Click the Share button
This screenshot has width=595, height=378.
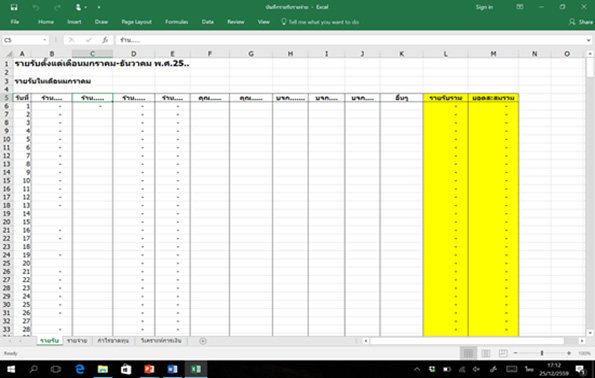pos(581,22)
